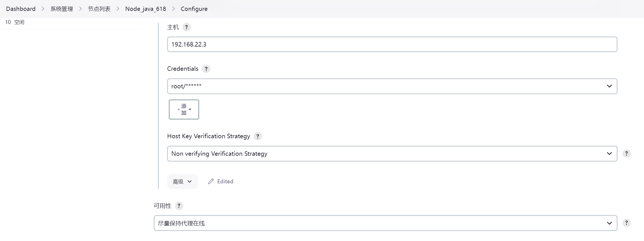Screen dimensions: 644x241
Task: Click the Edited pencil icon
Action: pos(211,182)
